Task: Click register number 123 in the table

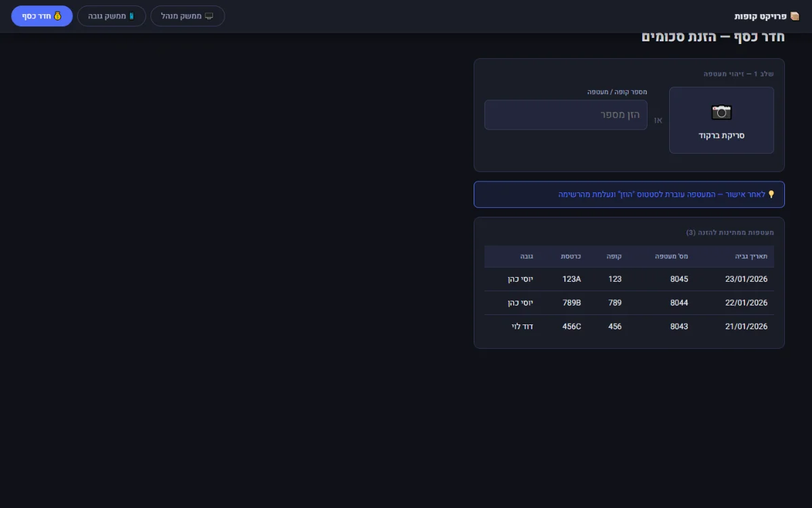Action: (x=615, y=279)
